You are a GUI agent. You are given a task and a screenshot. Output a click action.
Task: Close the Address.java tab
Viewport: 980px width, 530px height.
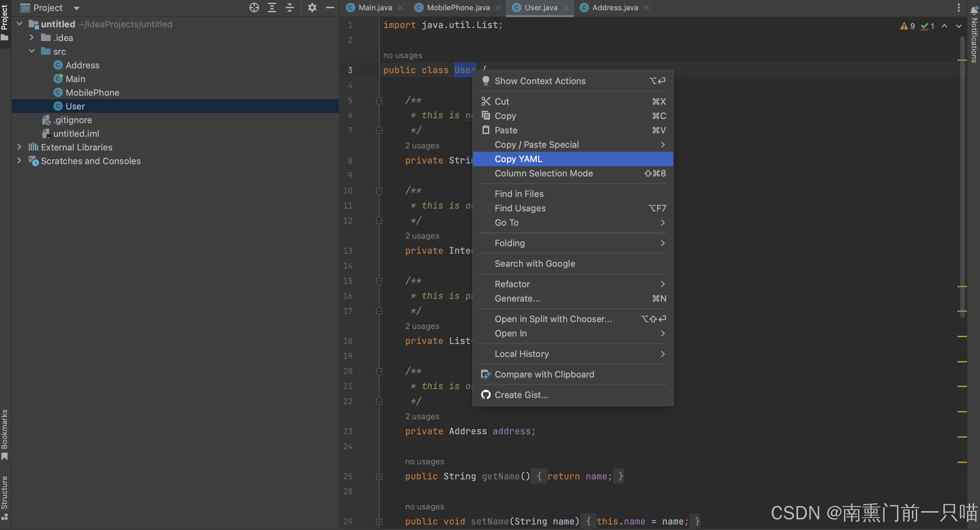646,8
